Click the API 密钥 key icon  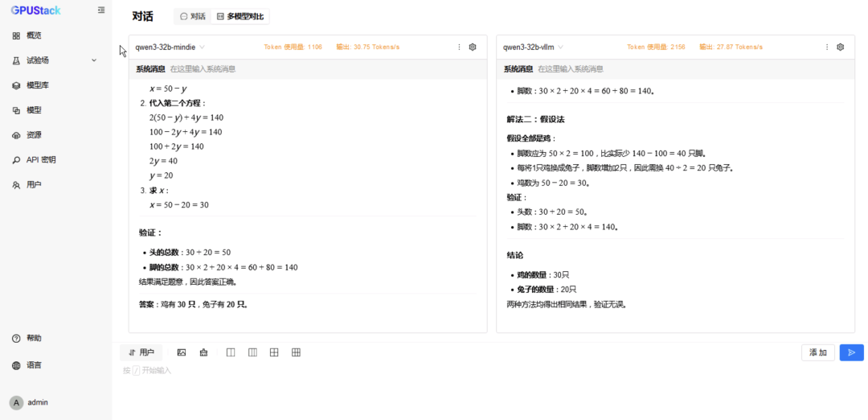click(x=16, y=159)
